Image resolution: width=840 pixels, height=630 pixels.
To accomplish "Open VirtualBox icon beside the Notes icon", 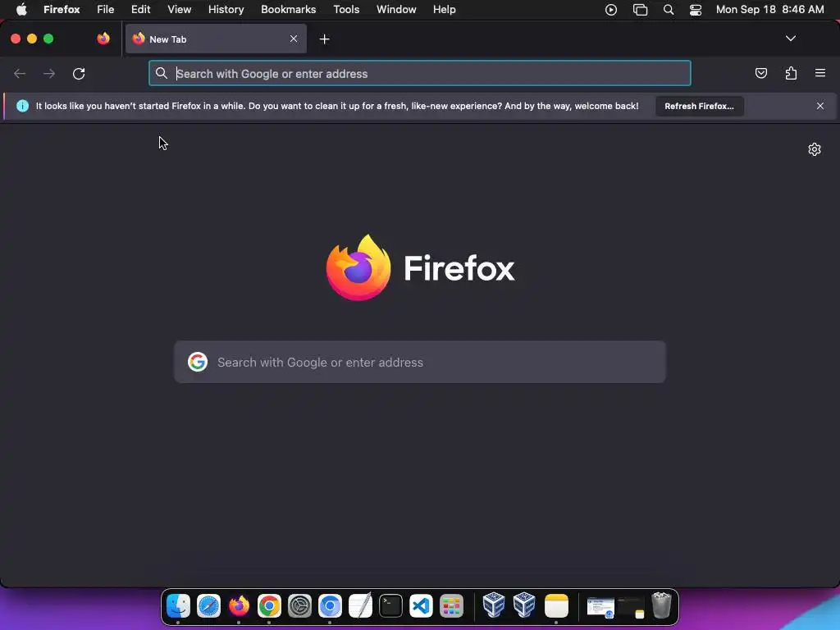I will pyautogui.click(x=524, y=605).
